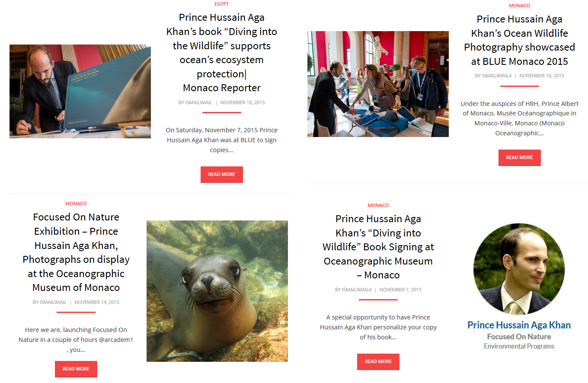Image resolution: width=588 pixels, height=383 pixels.
Task: Click author ISMAILIMAIL4 on November 10 post
Action: (x=497, y=76)
